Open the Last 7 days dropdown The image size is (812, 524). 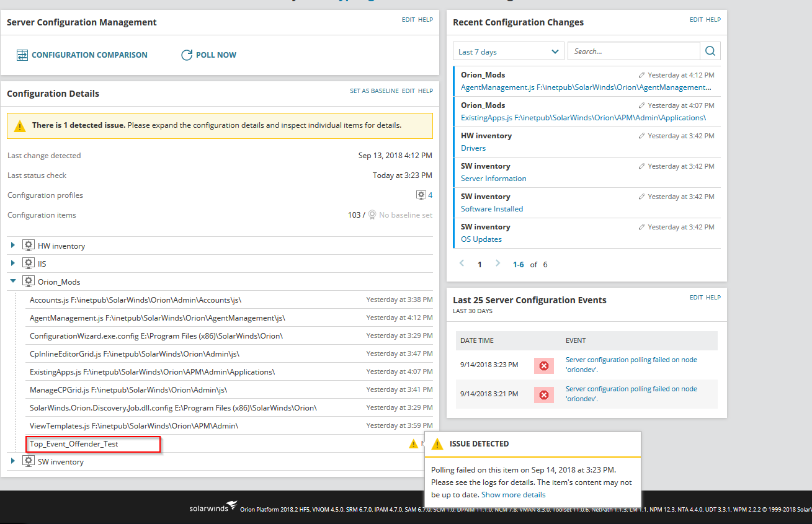tap(509, 51)
